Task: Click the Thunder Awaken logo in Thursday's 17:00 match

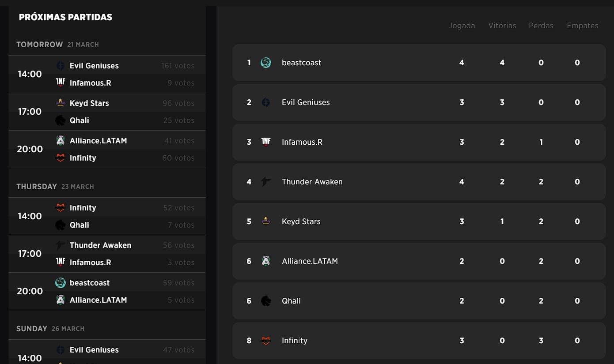Action: click(x=61, y=245)
